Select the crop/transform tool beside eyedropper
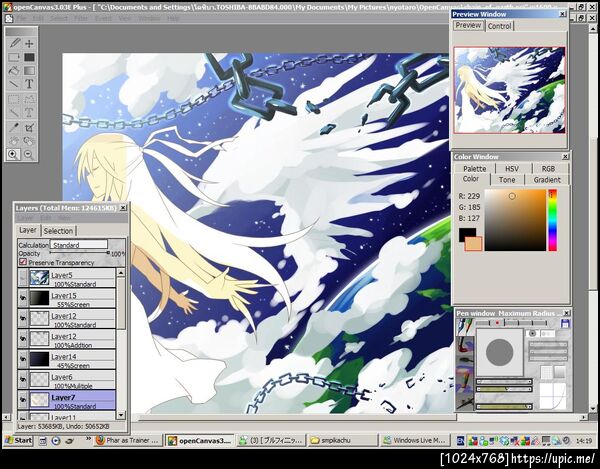This screenshot has height=469, width=600. (29, 128)
